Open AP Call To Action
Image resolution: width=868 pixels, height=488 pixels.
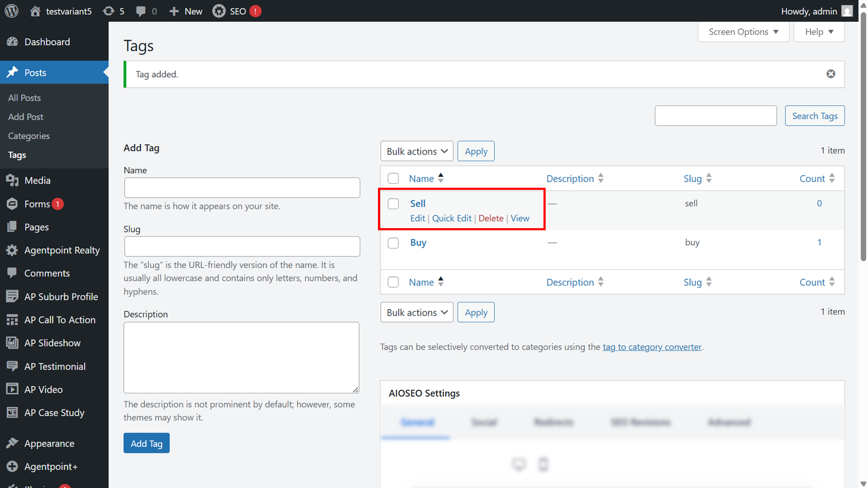coord(54,320)
